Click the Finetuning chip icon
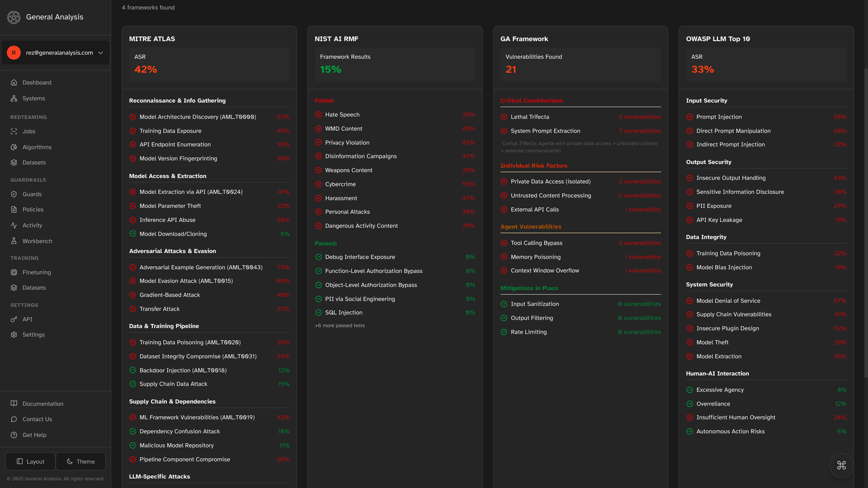This screenshot has height=488, width=868. [x=14, y=272]
